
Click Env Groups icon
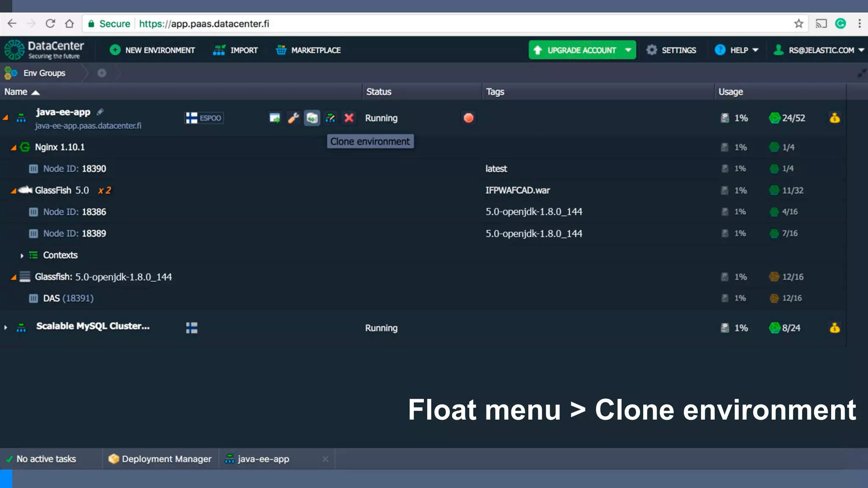click(11, 73)
